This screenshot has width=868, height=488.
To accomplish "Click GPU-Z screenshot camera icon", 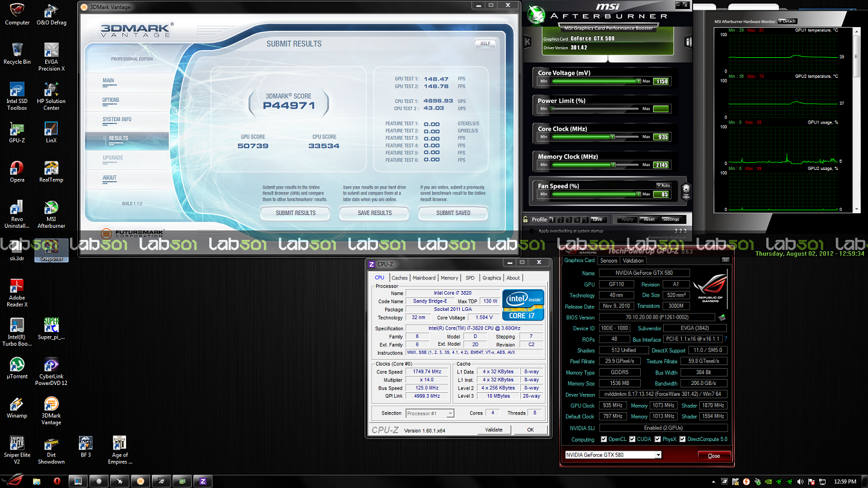I will (x=725, y=260).
